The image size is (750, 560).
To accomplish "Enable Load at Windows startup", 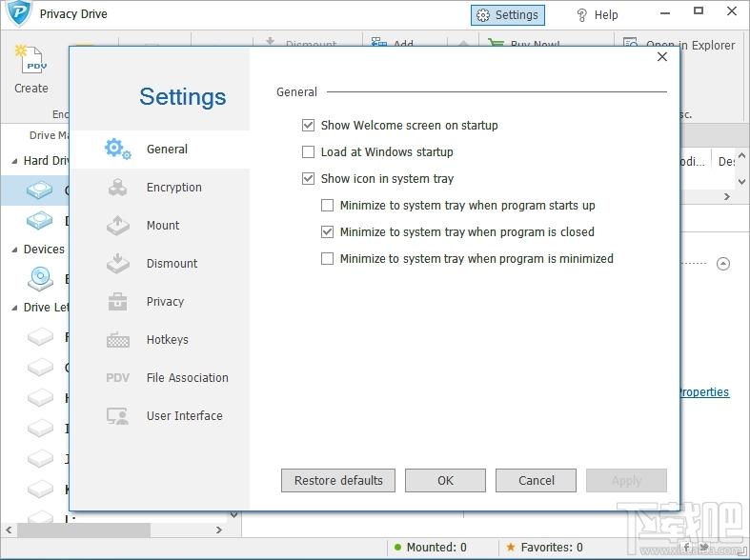I will [x=309, y=152].
